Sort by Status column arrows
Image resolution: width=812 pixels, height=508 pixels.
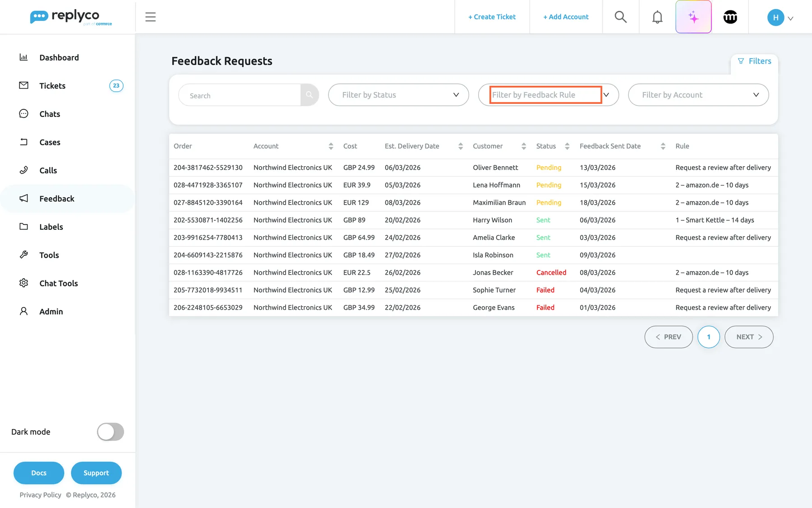click(567, 146)
